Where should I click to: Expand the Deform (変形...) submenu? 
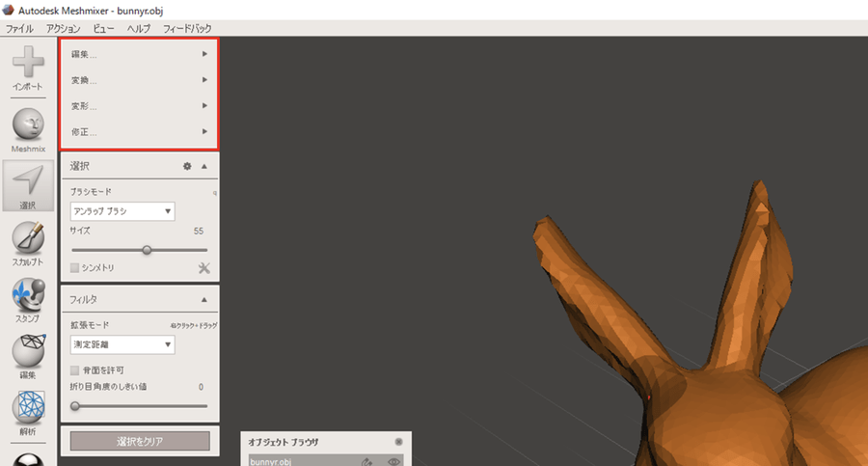click(139, 106)
